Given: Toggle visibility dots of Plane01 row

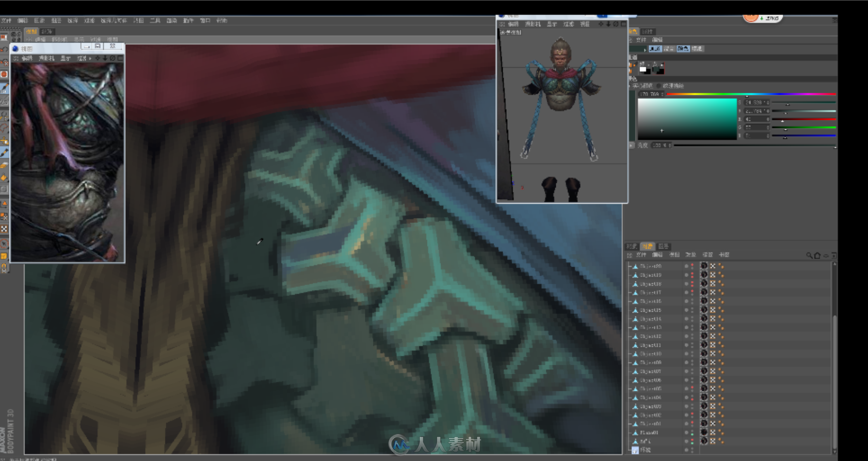Looking at the screenshot, I should (693, 432).
